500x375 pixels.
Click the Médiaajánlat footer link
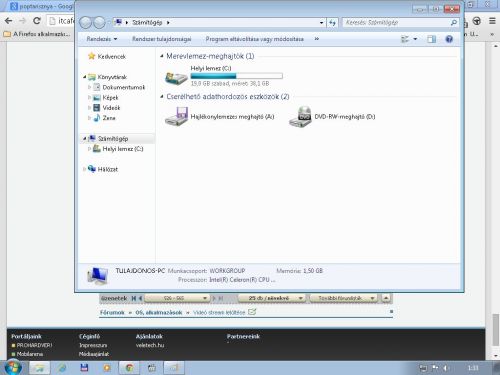(x=94, y=354)
